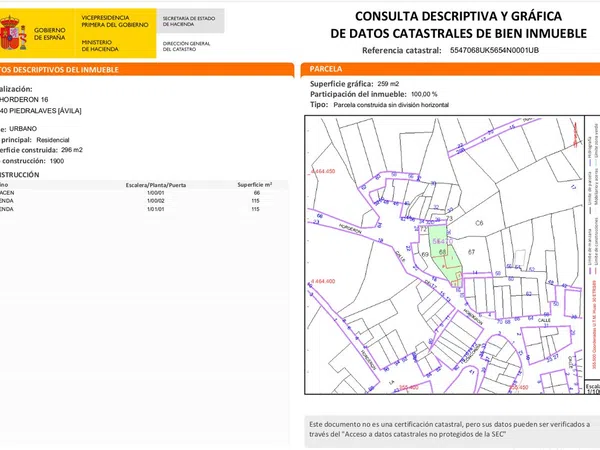Screen dimensions: 600x450
Task: Click "SECRETARÍA DE ESTADO DE HACIENDA" box
Action: coord(190,21)
